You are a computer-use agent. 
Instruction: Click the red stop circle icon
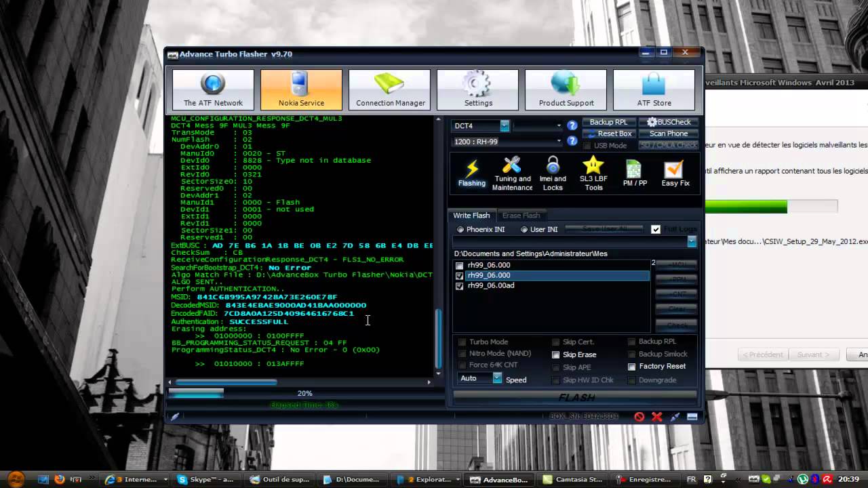tap(639, 417)
